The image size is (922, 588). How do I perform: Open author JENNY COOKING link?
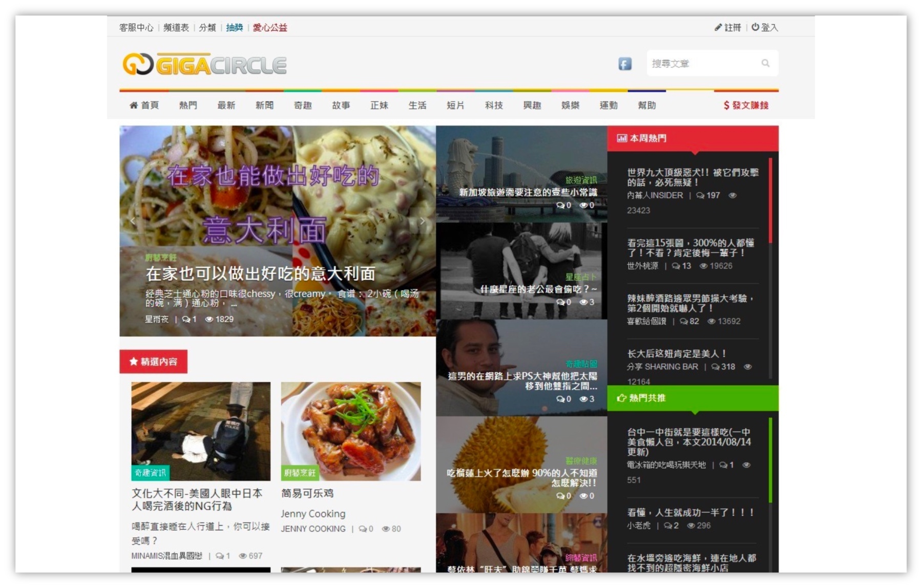313,529
